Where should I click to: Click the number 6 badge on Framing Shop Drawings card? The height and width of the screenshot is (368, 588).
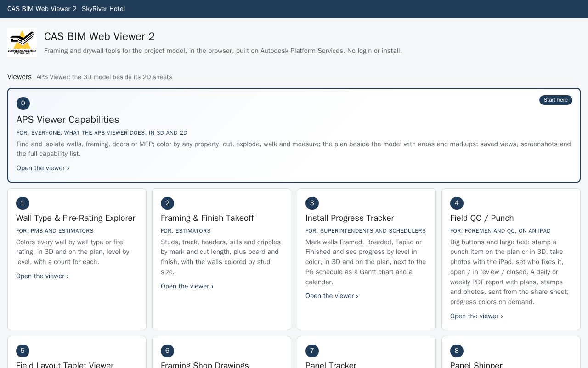pos(167,351)
